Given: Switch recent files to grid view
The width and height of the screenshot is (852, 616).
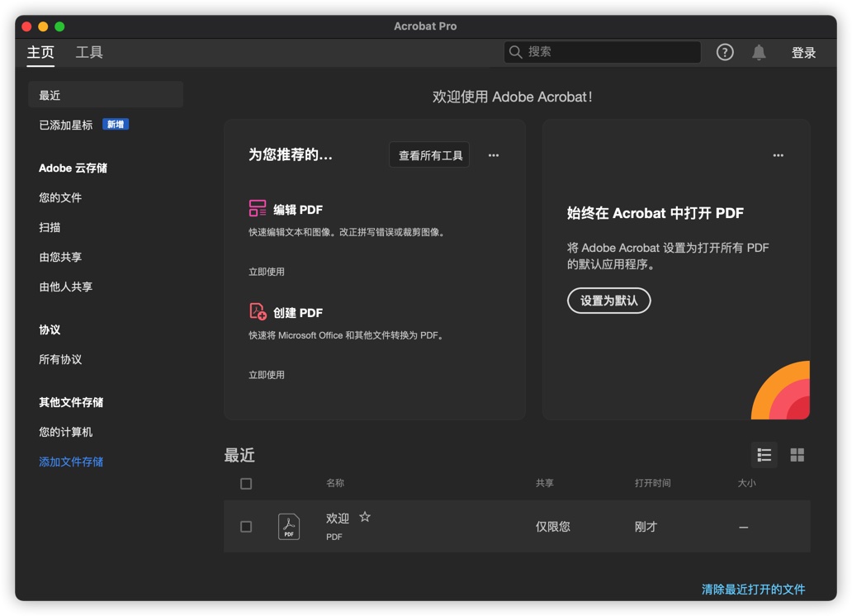Looking at the screenshot, I should pyautogui.click(x=797, y=455).
